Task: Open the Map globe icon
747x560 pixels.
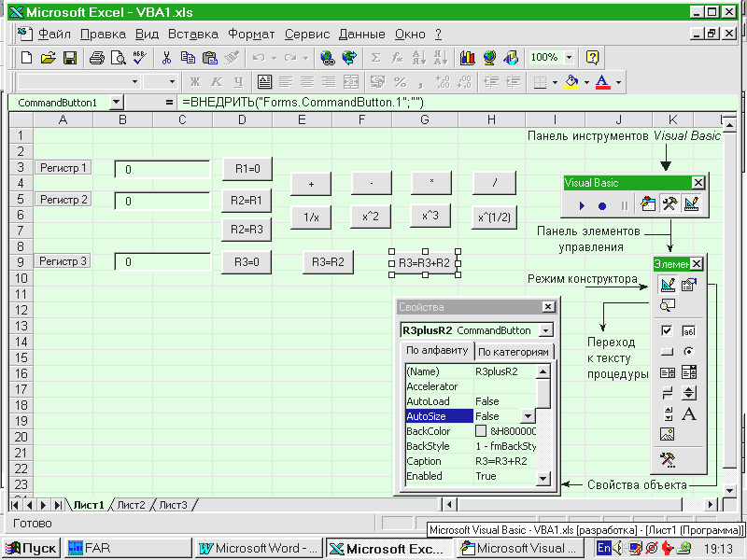Action: point(489,58)
